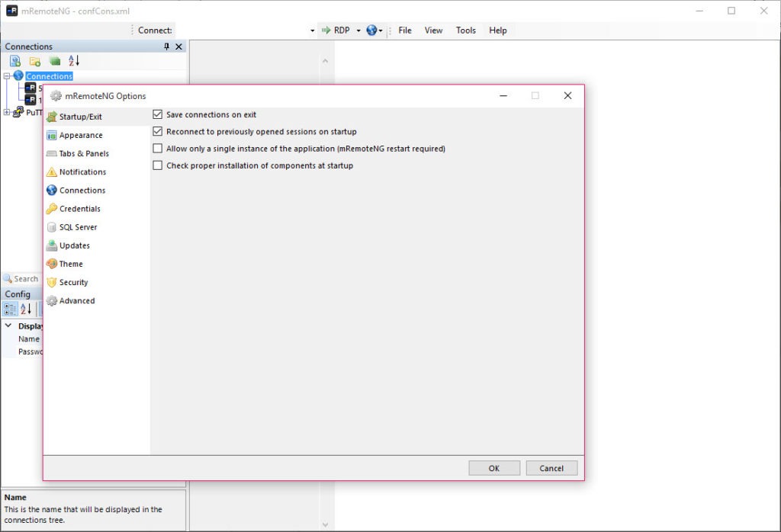Click the categorized view icon in Config panel

9,309
